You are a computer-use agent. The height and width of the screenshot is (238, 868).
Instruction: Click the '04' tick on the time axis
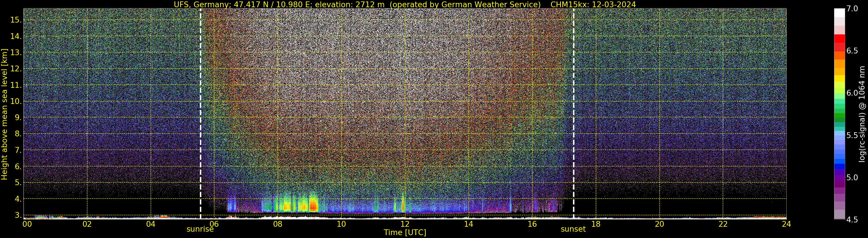(151, 224)
